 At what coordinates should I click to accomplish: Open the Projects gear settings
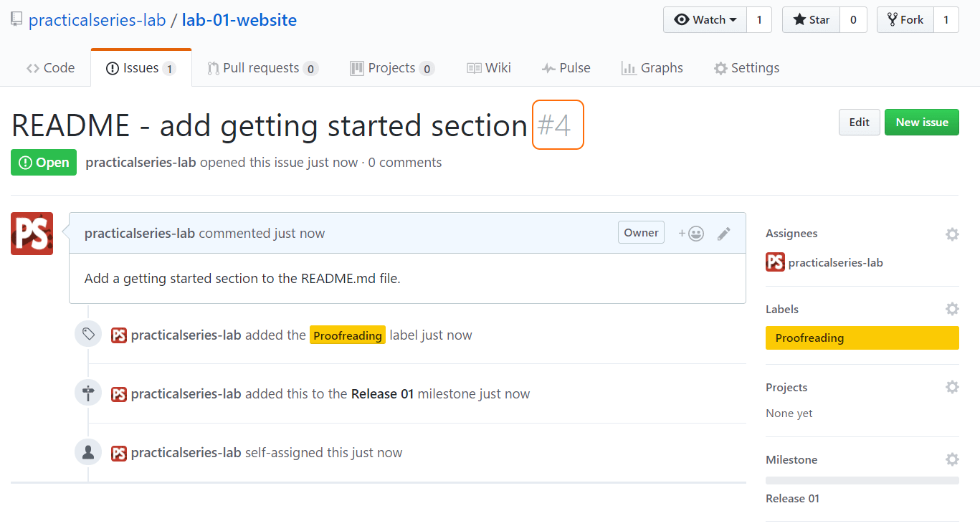click(x=952, y=387)
